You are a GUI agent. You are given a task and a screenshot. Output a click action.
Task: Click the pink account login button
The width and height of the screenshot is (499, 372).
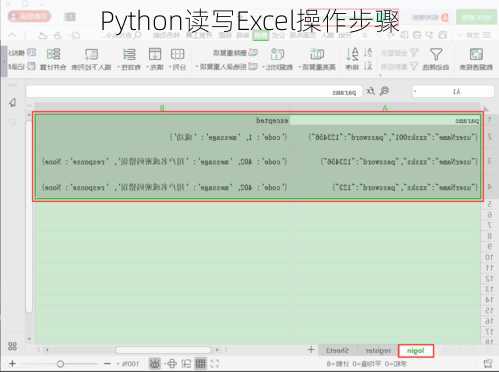[x=29, y=16]
